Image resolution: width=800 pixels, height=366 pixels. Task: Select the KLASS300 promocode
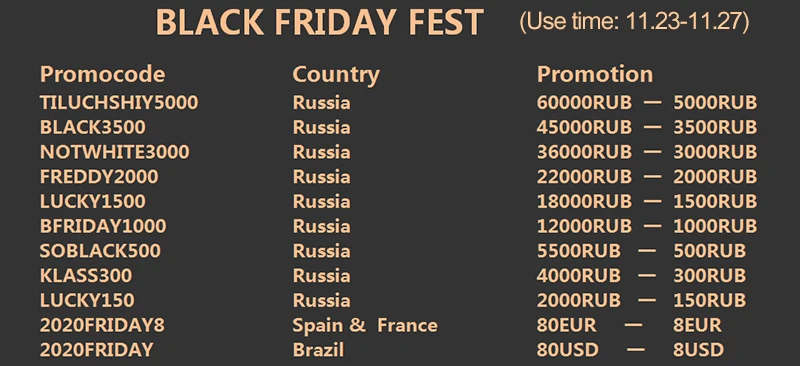(x=86, y=276)
